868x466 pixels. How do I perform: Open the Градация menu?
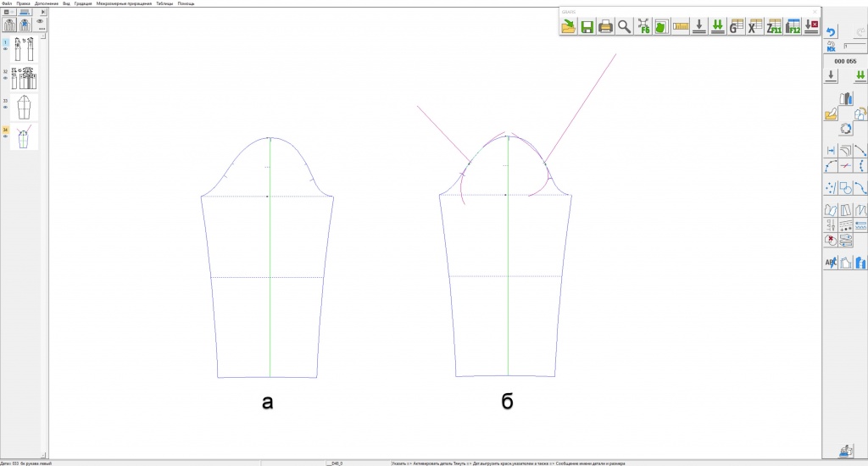(x=83, y=3)
